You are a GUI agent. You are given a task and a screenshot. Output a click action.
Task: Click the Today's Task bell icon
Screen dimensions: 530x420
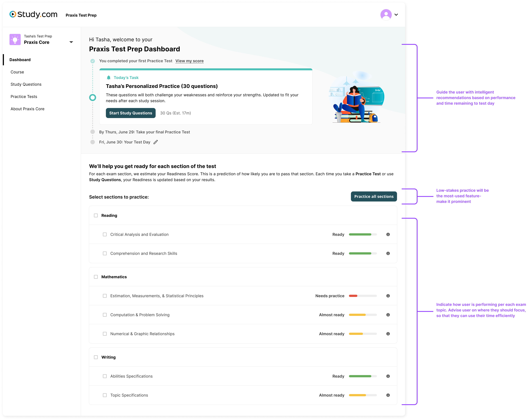(108, 78)
